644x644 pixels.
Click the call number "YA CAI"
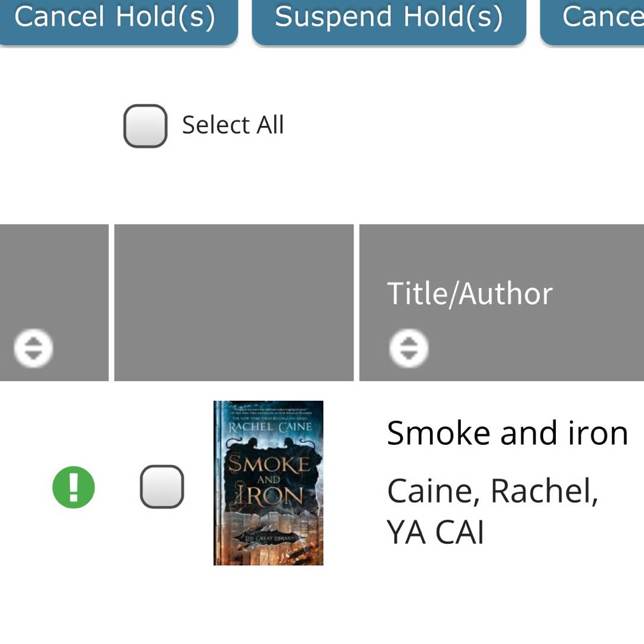(435, 532)
